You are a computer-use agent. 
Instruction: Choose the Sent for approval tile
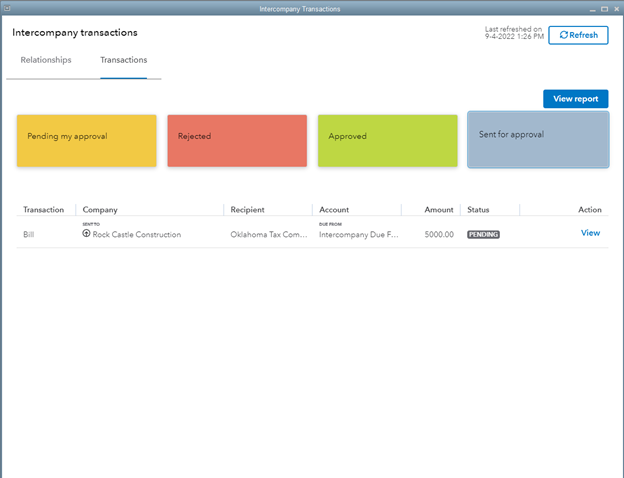[x=538, y=139]
